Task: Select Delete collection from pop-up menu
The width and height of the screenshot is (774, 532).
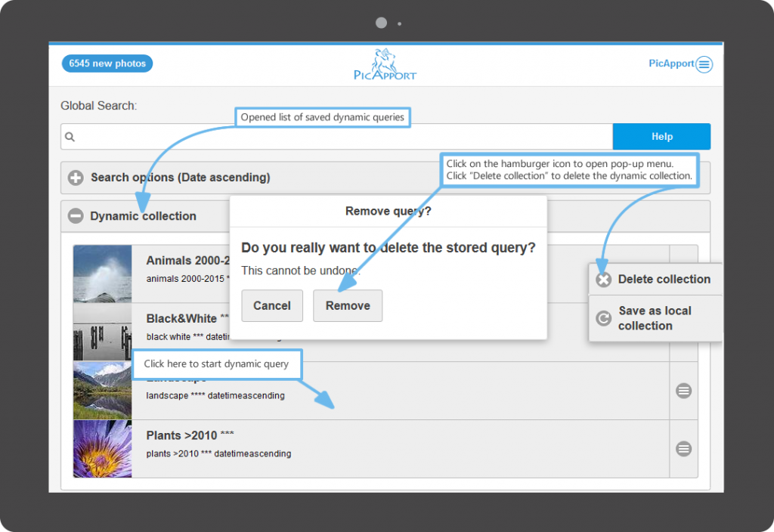Action: 655,280
